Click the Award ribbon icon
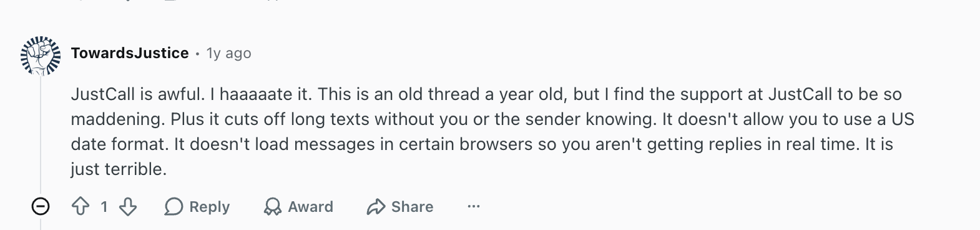 click(272, 206)
